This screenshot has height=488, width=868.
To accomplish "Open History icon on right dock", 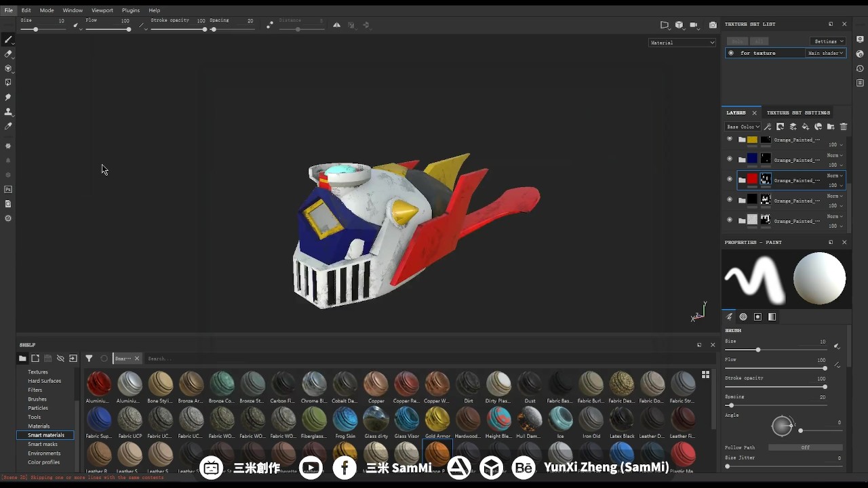I will [860, 68].
